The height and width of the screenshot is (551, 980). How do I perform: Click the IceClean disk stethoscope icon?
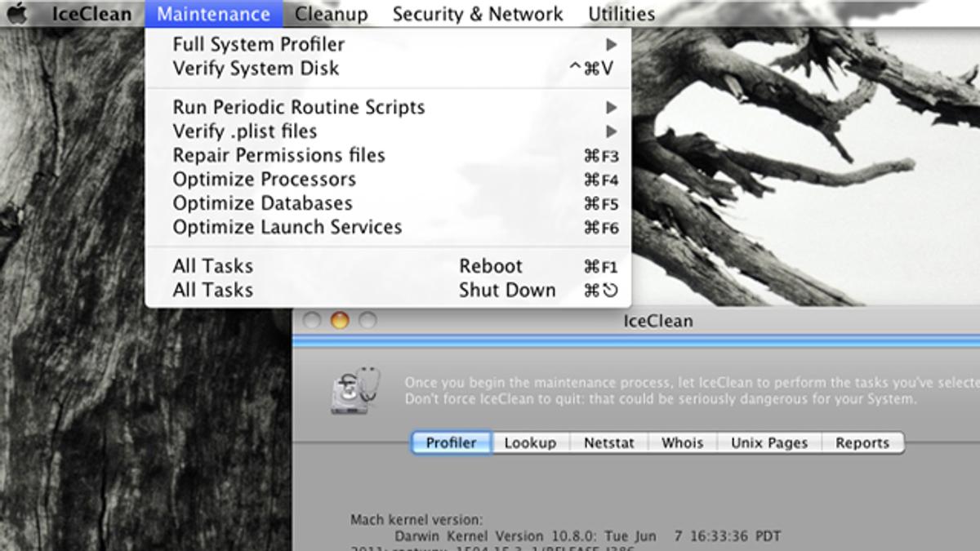pos(355,389)
